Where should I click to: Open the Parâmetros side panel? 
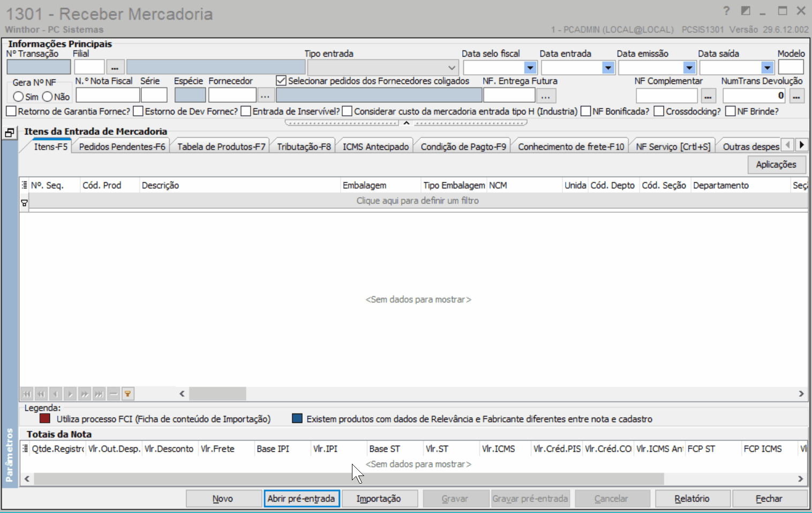pyautogui.click(x=9, y=455)
